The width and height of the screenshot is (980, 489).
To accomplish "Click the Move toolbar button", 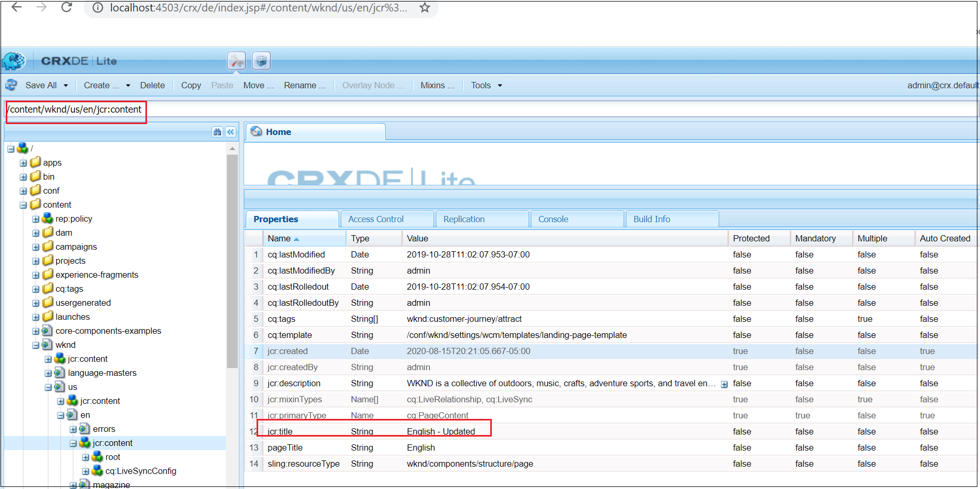I will coord(258,86).
